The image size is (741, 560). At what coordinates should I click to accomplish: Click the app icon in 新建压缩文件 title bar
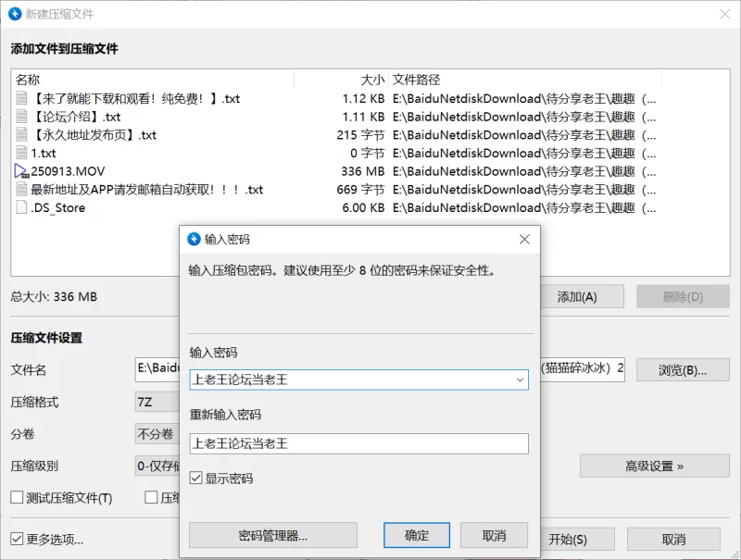point(16,14)
